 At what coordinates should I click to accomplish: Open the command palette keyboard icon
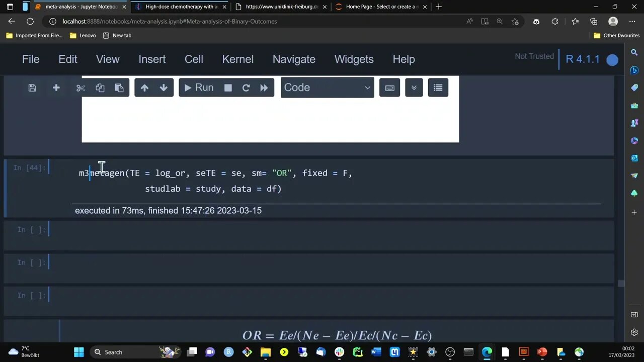[389, 87]
